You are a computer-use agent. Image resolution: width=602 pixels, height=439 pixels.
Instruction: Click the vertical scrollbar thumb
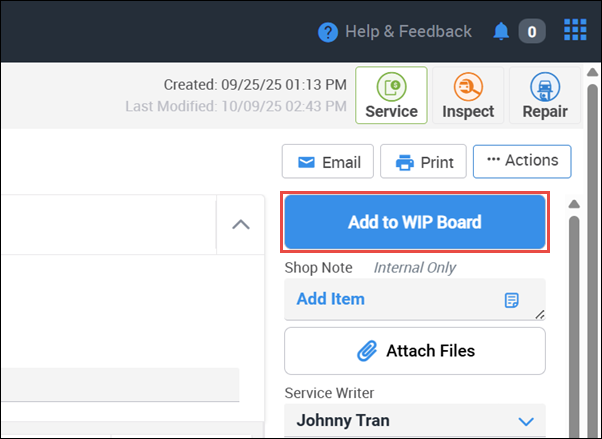[574, 320]
